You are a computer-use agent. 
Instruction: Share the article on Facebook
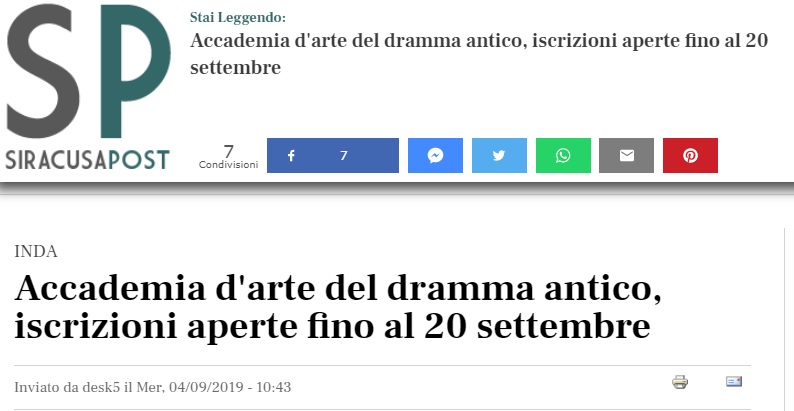(x=333, y=155)
